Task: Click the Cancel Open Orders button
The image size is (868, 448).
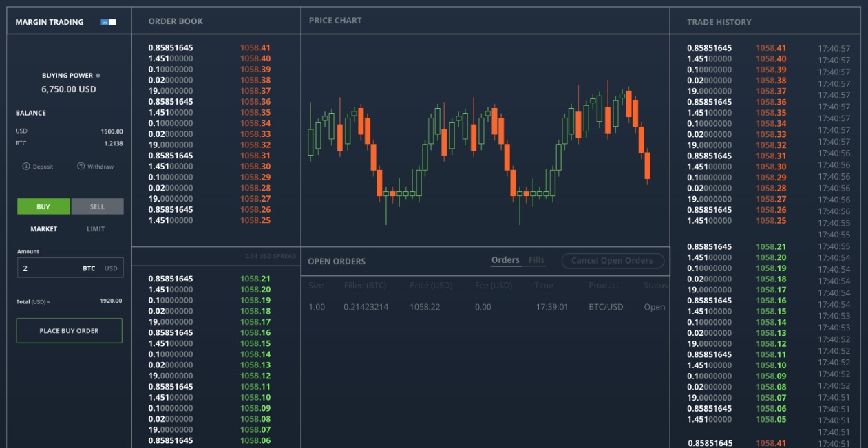Action: (612, 261)
